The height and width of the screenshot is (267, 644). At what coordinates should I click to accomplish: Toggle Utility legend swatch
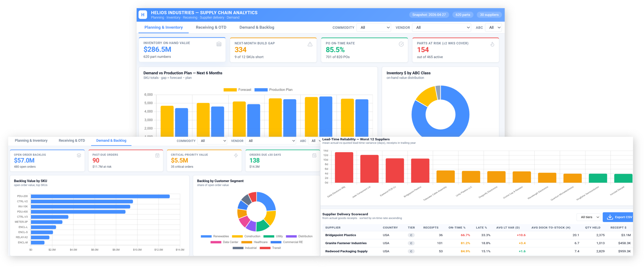[269, 236]
